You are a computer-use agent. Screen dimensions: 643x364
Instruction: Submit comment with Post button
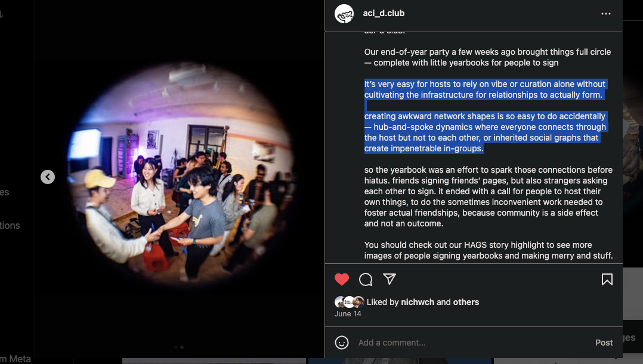[x=604, y=343]
